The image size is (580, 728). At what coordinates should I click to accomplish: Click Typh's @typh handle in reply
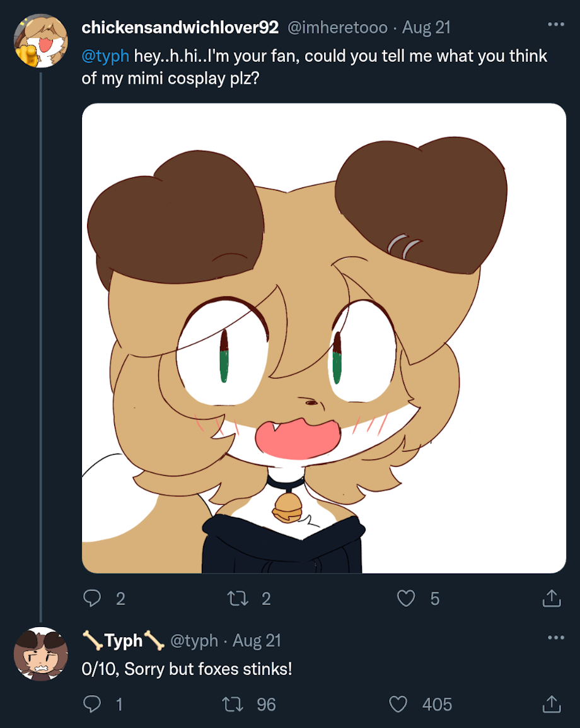point(194,641)
